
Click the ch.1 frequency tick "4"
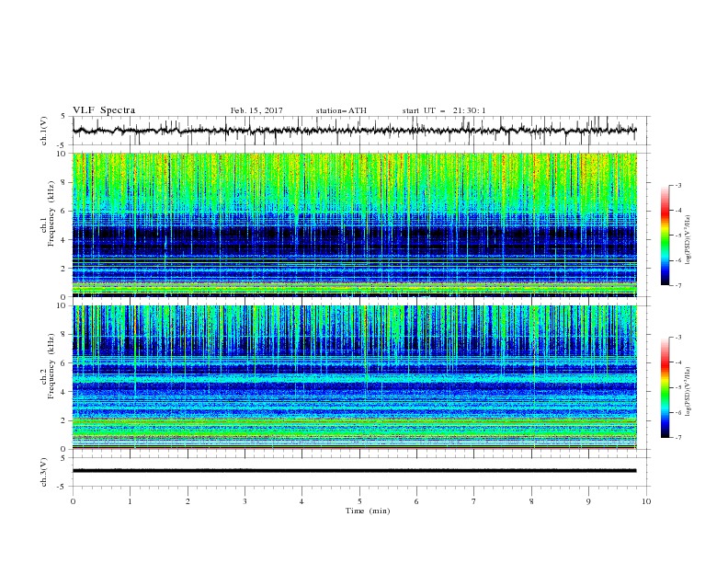pyautogui.click(x=64, y=240)
